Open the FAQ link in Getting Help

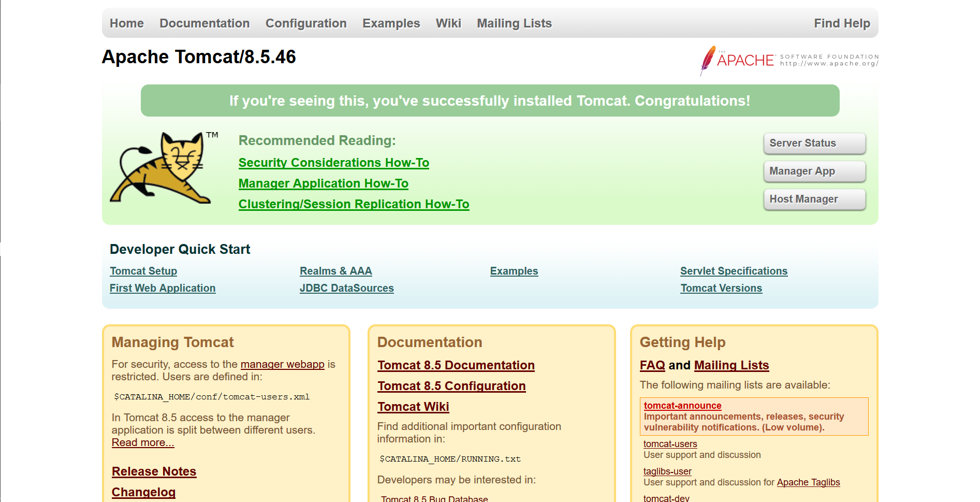point(652,365)
